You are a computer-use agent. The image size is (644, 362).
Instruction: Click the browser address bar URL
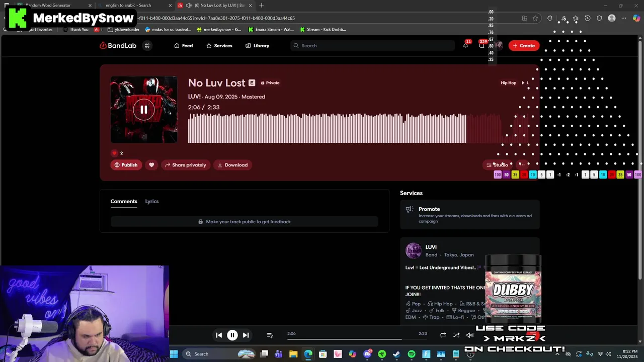click(216, 18)
